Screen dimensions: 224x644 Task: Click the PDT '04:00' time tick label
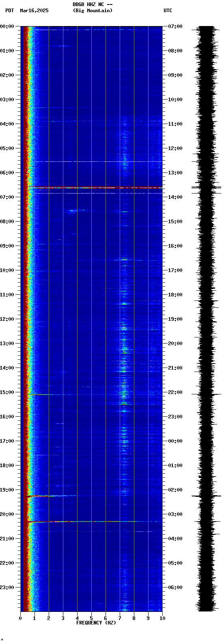(x=7, y=124)
